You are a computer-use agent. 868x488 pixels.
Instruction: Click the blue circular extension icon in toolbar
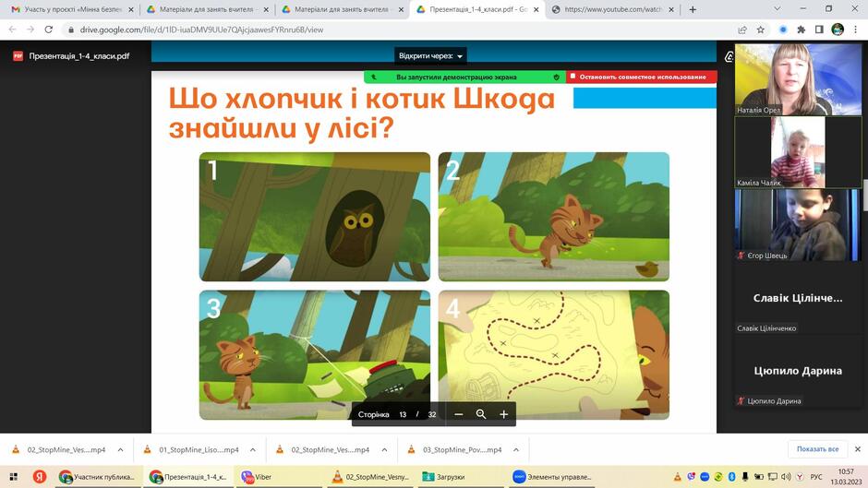[783, 30]
